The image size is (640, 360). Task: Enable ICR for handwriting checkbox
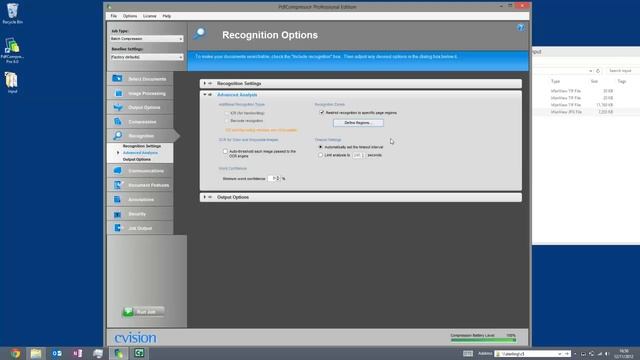click(x=227, y=113)
